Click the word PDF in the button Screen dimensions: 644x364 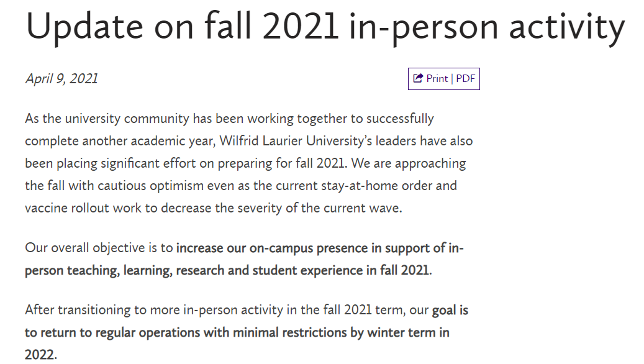click(x=465, y=79)
